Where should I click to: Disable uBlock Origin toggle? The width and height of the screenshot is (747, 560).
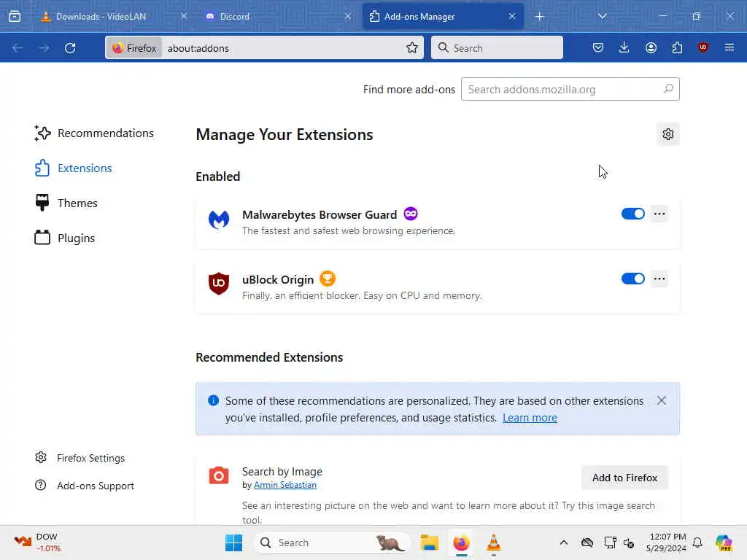[x=632, y=279]
